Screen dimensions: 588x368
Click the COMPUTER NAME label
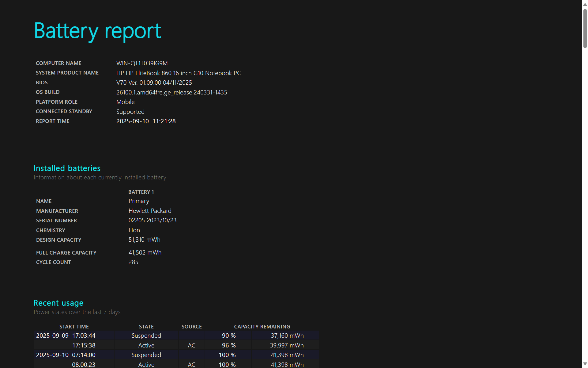[x=58, y=63]
